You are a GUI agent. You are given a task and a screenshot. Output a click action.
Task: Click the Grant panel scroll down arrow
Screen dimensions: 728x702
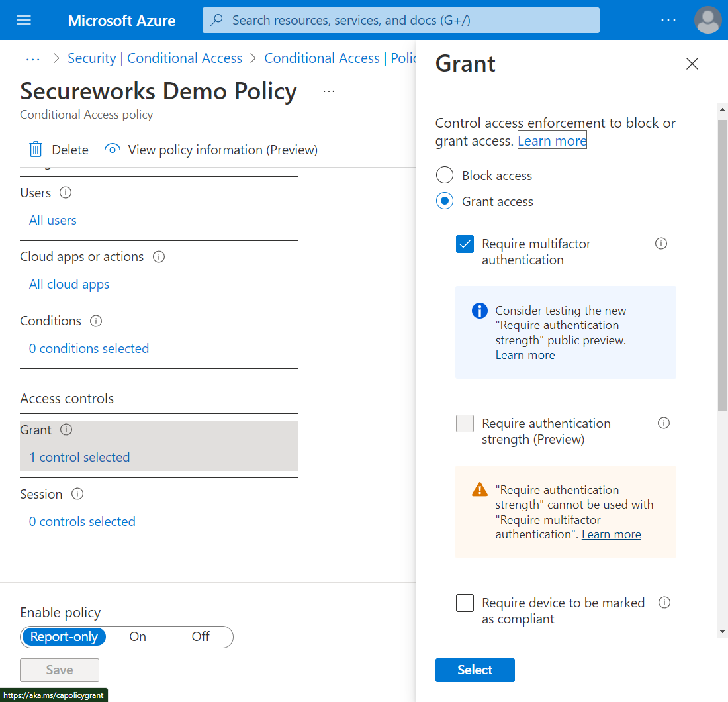point(722,632)
